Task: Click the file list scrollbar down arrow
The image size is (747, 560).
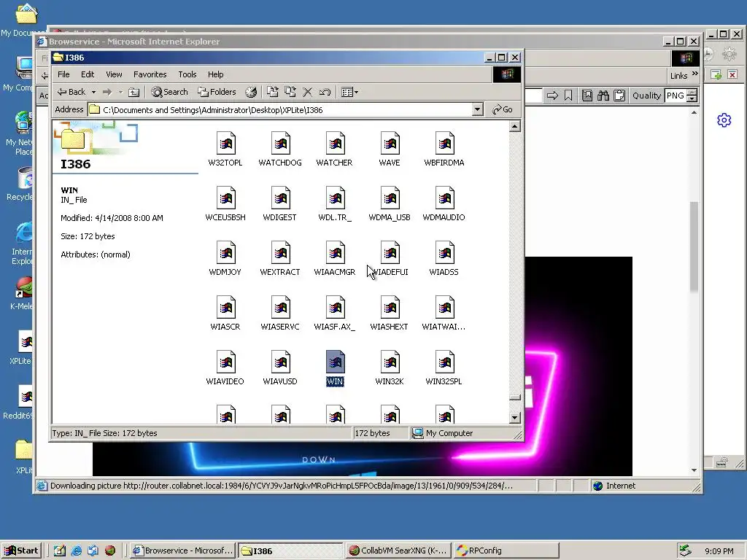Action: (x=514, y=418)
